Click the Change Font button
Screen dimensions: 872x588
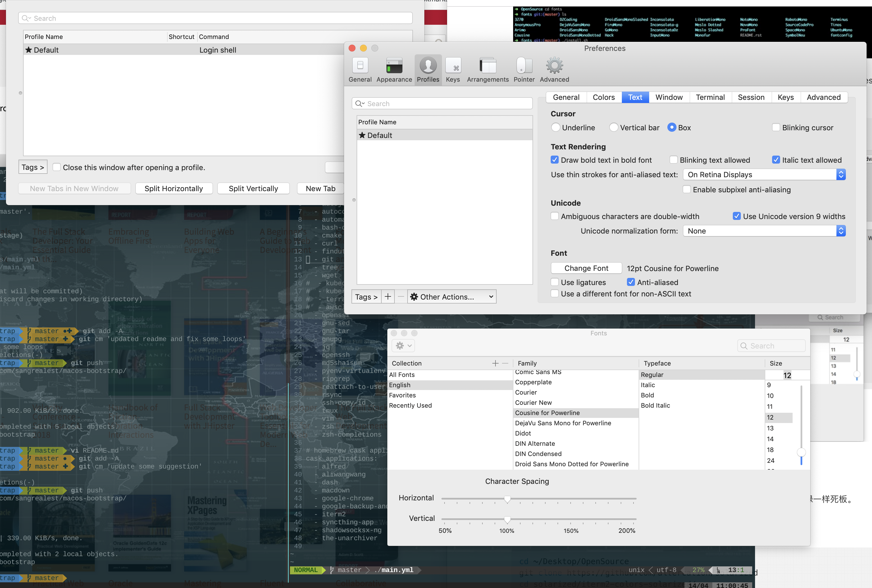click(x=586, y=268)
